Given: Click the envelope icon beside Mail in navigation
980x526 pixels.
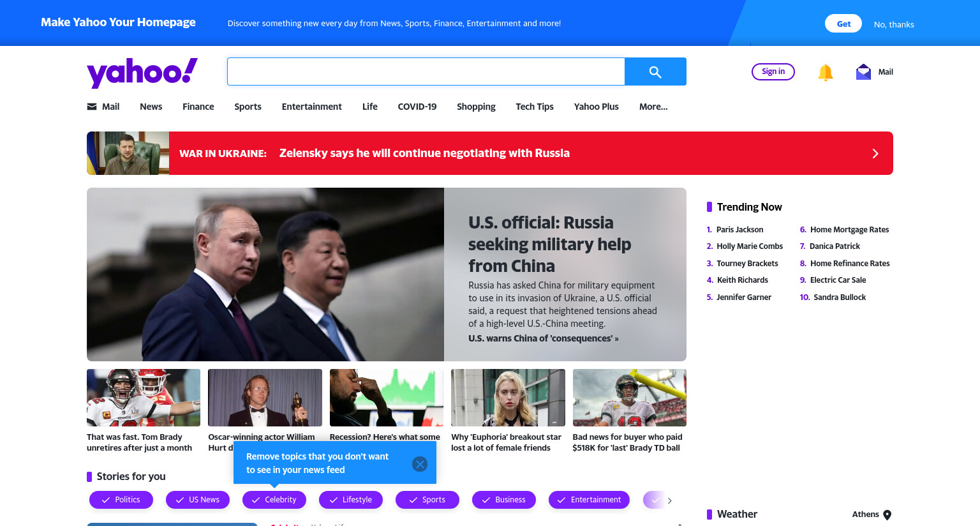Looking at the screenshot, I should (x=92, y=107).
